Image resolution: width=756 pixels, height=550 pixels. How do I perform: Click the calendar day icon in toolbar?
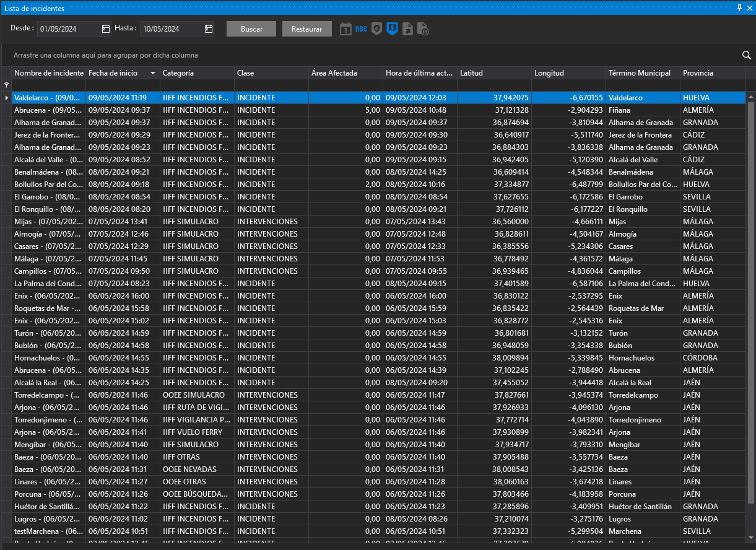click(345, 29)
